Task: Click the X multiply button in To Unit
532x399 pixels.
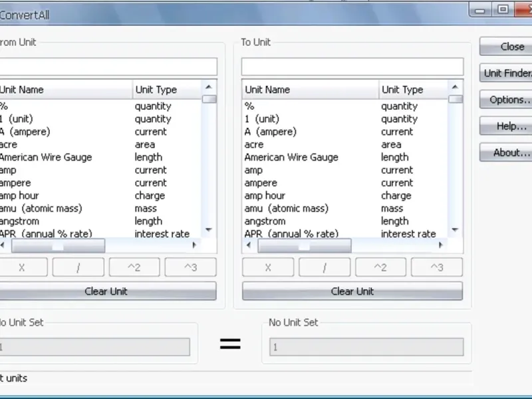Action: [x=268, y=267]
